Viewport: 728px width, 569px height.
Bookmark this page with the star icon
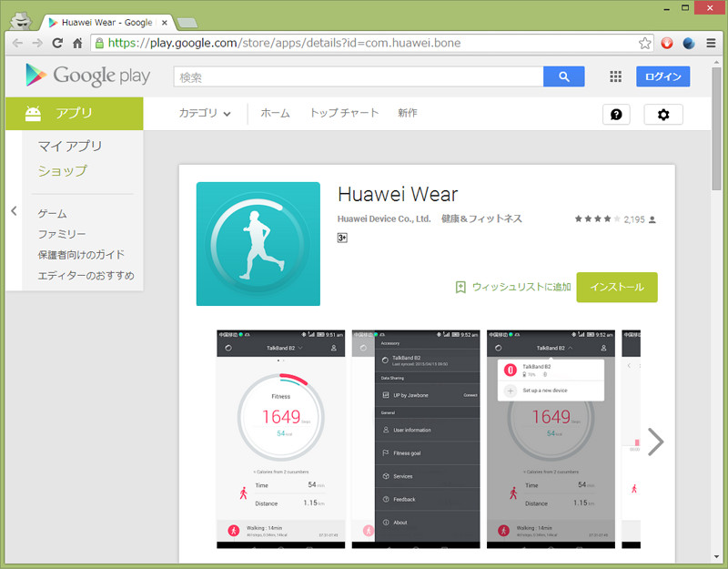[x=645, y=43]
